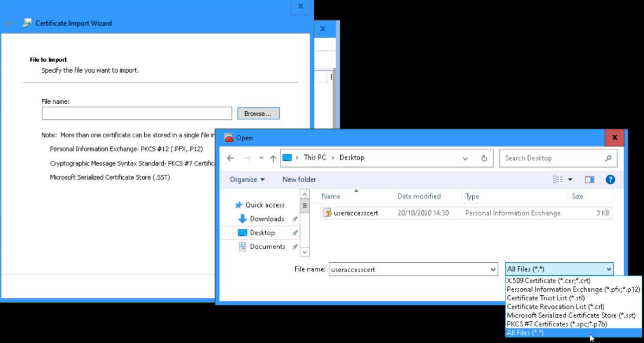This screenshot has height=343, width=644.
Task: Choose Personal Information Exchange file type
Action: pos(573,289)
